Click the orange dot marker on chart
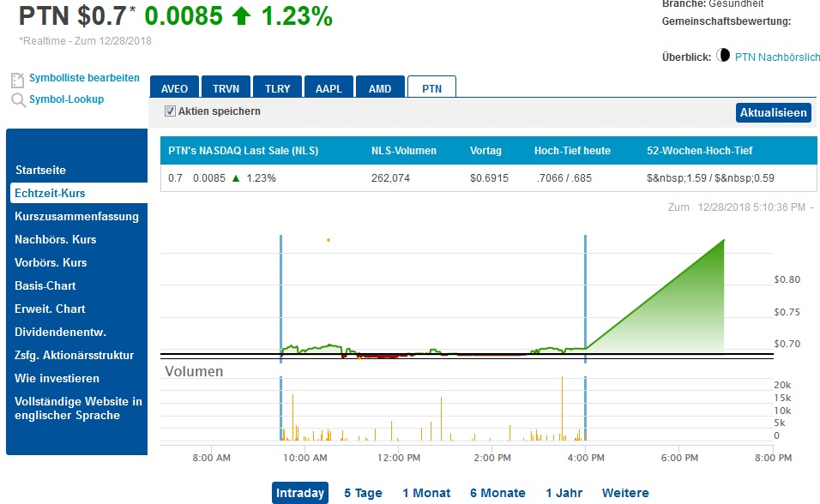The image size is (820, 504). 329,240
